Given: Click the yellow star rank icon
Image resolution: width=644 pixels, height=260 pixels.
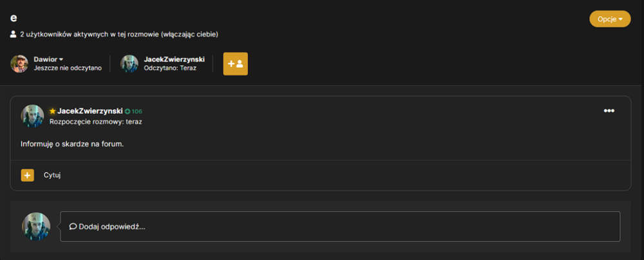Looking at the screenshot, I should [x=53, y=111].
